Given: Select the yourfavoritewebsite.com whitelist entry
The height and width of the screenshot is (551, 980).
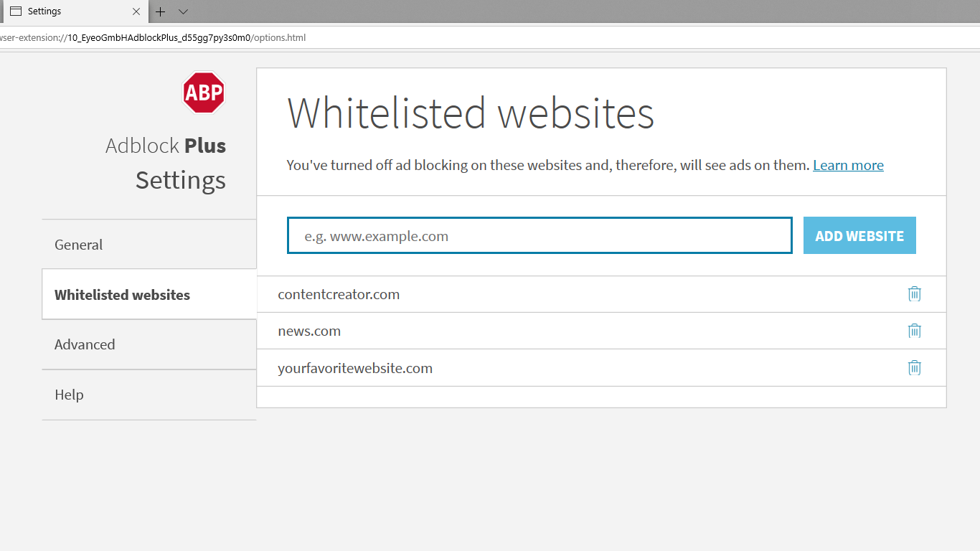Looking at the screenshot, I should (x=355, y=367).
